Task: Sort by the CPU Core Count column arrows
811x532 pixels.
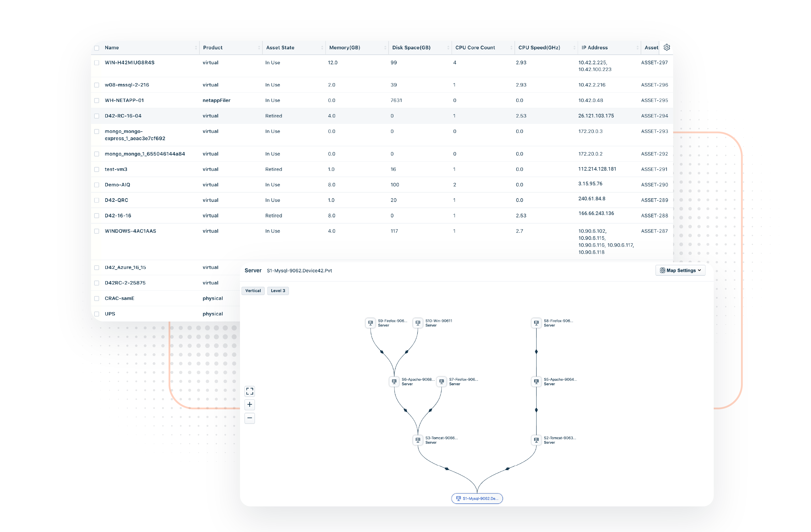Action: 512,47
